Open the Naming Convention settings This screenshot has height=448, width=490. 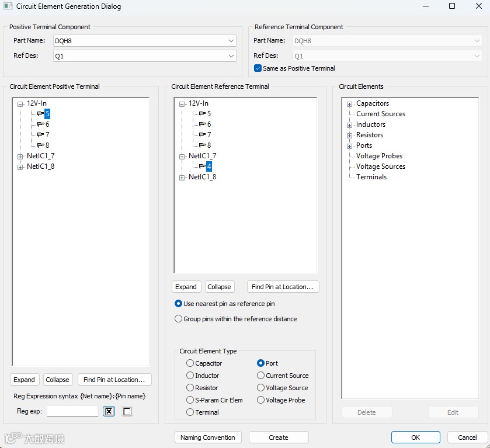point(208,437)
